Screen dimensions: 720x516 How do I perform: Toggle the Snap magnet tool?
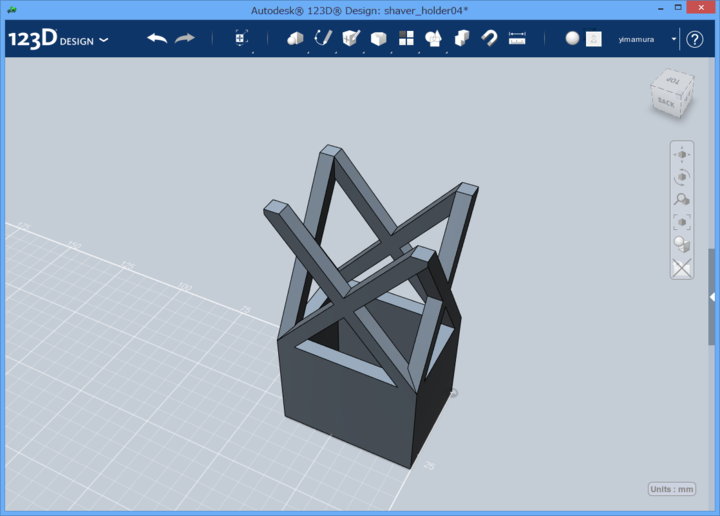[489, 39]
